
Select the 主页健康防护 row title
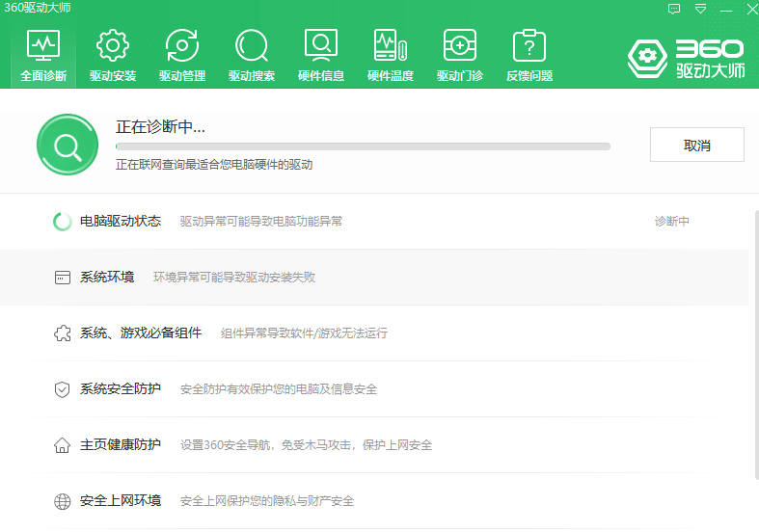tap(121, 444)
